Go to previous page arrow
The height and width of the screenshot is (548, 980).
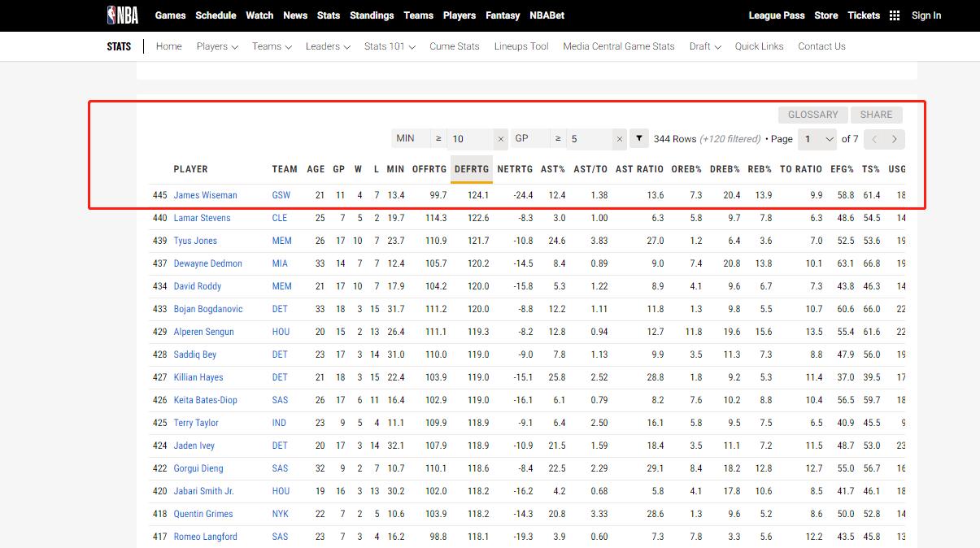pos(874,139)
